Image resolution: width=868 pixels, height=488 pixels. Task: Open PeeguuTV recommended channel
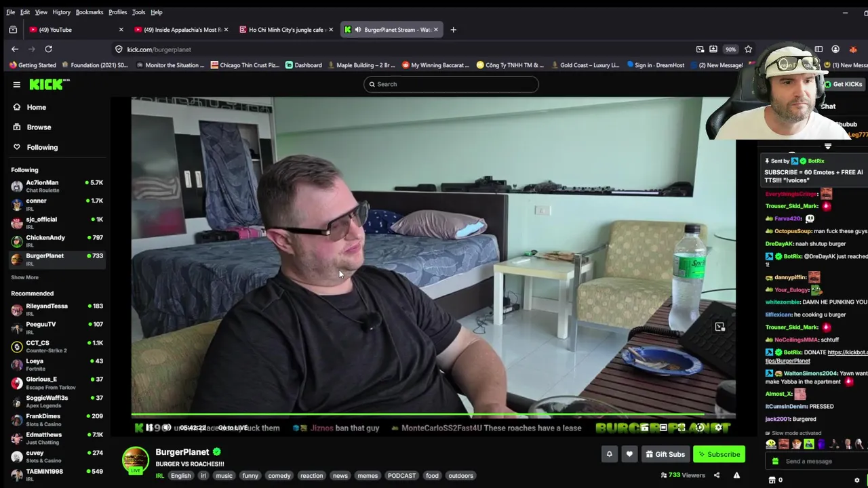click(57, 327)
